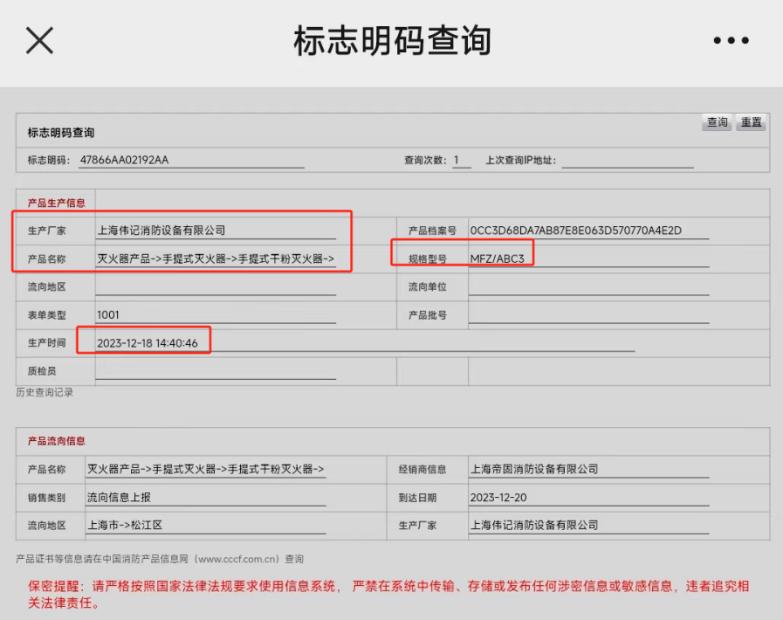Select the 标志明码 code input field
Image resolution: width=783 pixels, height=620 pixels.
coord(192,160)
